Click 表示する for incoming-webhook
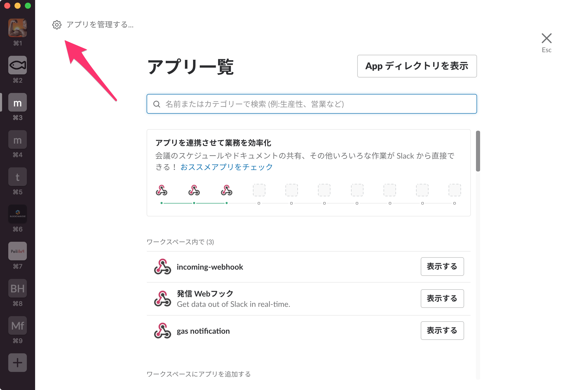 coord(442,267)
